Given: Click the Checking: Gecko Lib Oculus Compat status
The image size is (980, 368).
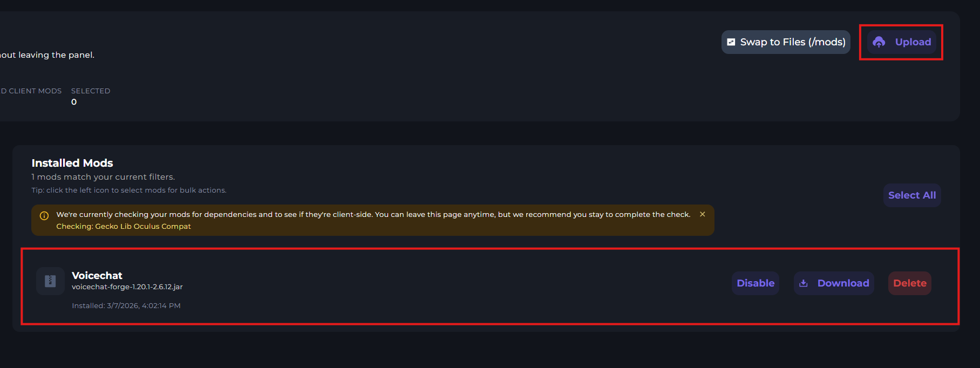Looking at the screenshot, I should pos(124,227).
